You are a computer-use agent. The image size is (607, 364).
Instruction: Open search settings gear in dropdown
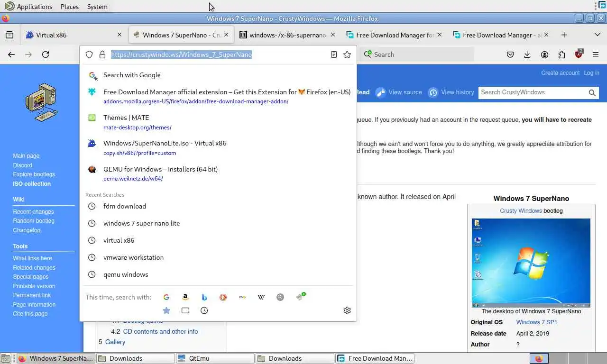[x=347, y=310]
